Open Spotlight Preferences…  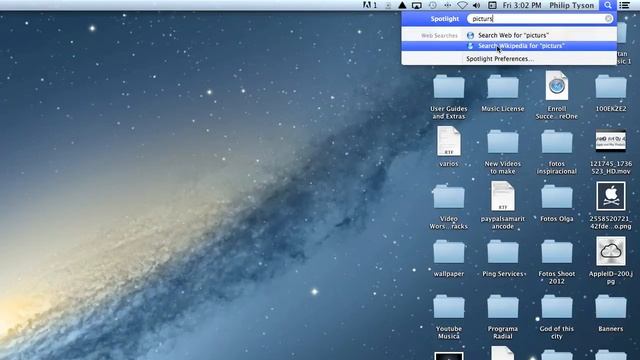(x=500, y=59)
